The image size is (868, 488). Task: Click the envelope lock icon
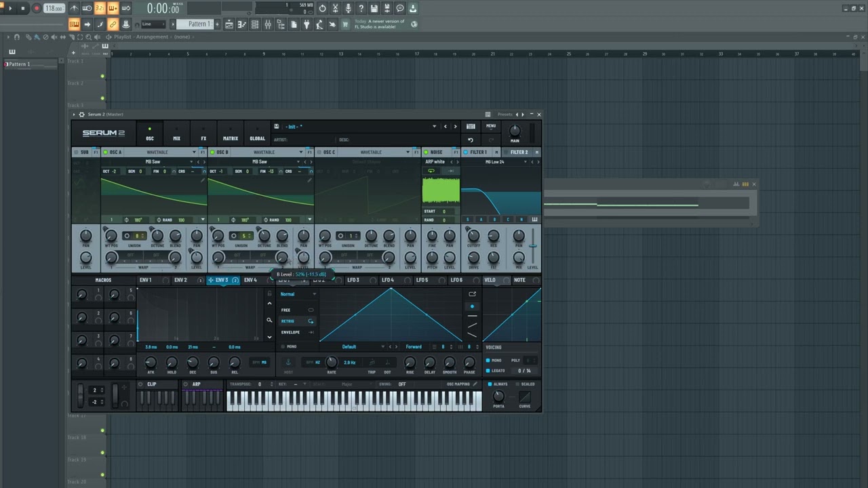click(269, 294)
